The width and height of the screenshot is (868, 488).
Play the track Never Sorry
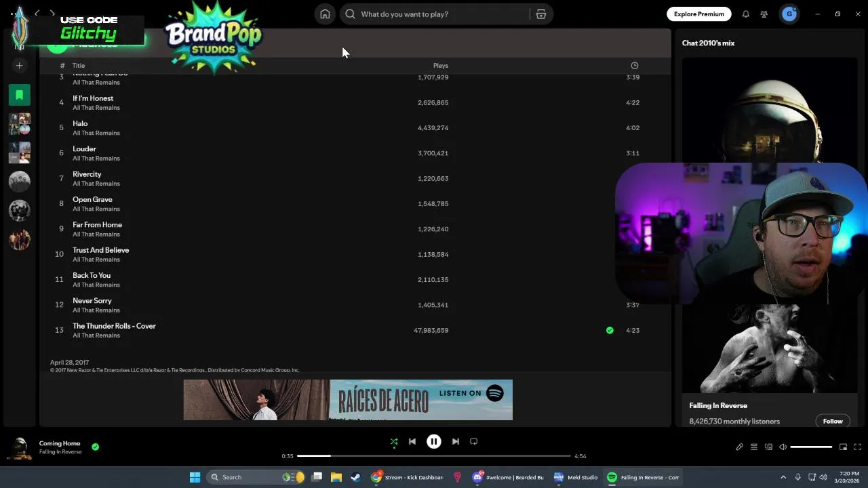point(92,301)
